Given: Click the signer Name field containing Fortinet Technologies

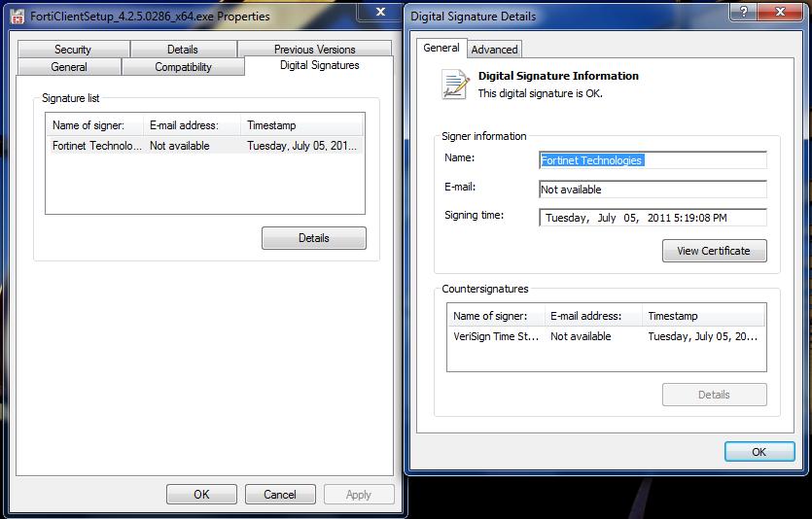Looking at the screenshot, I should click(x=653, y=160).
